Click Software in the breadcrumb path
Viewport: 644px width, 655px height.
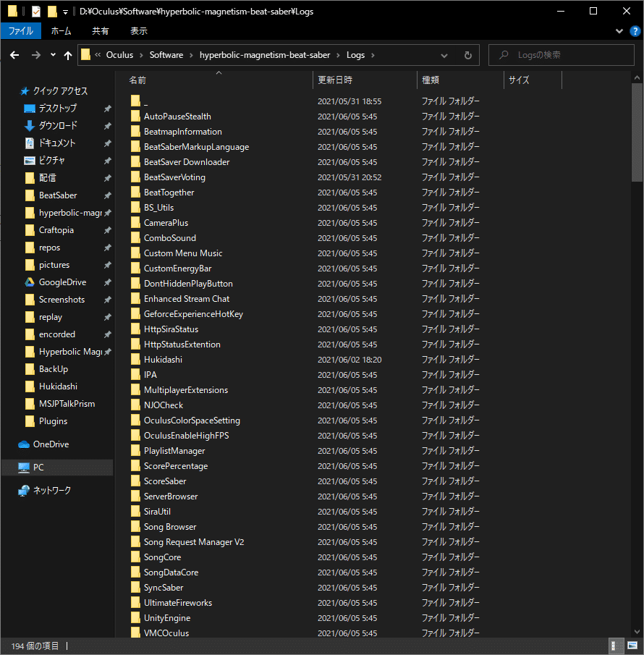tap(166, 55)
